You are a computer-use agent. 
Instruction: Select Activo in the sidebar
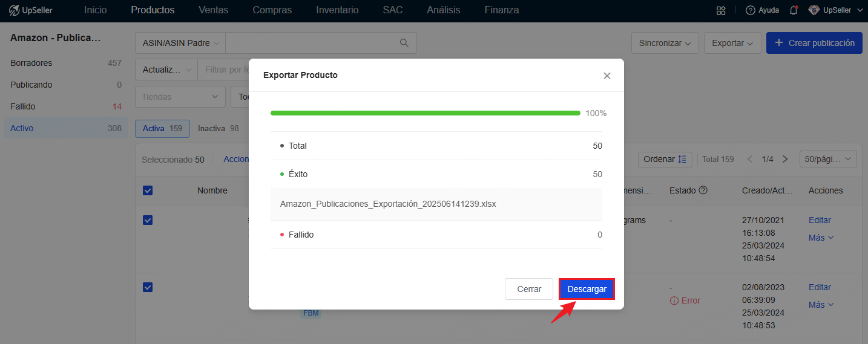coord(66,128)
